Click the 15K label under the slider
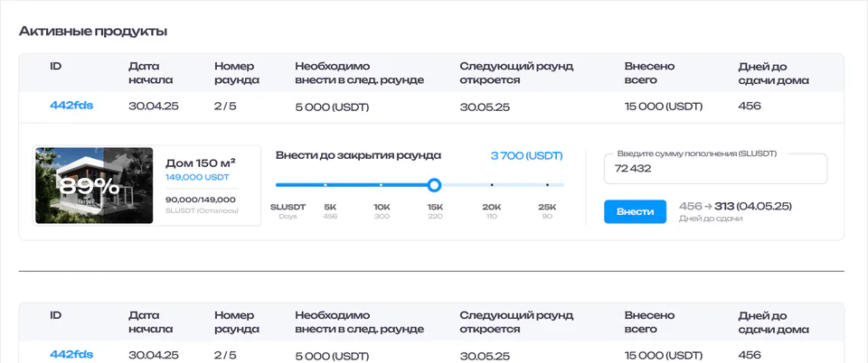 [x=435, y=207]
